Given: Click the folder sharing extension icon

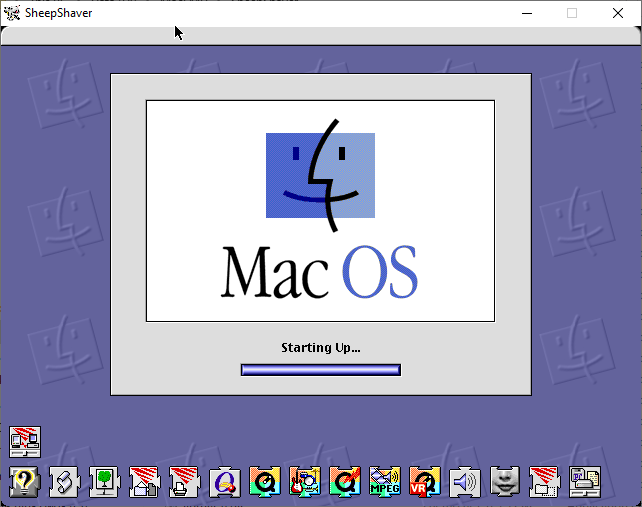Looking at the screenshot, I should (x=546, y=482).
